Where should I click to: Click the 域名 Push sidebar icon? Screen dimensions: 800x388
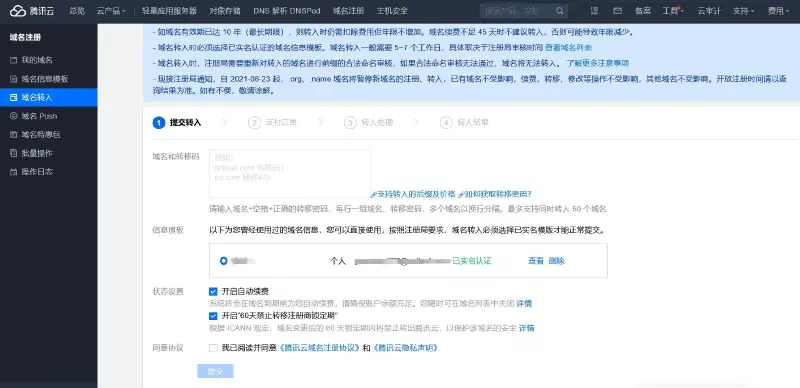[14, 116]
